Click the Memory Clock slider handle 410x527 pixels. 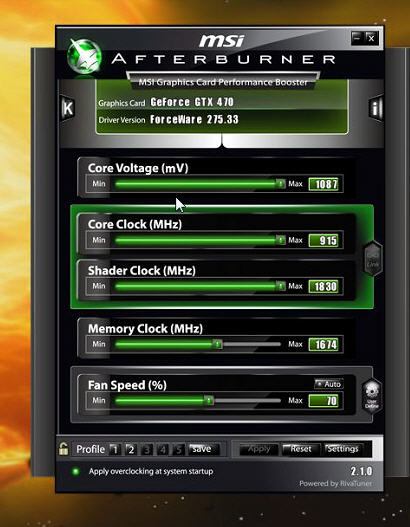coord(218,344)
